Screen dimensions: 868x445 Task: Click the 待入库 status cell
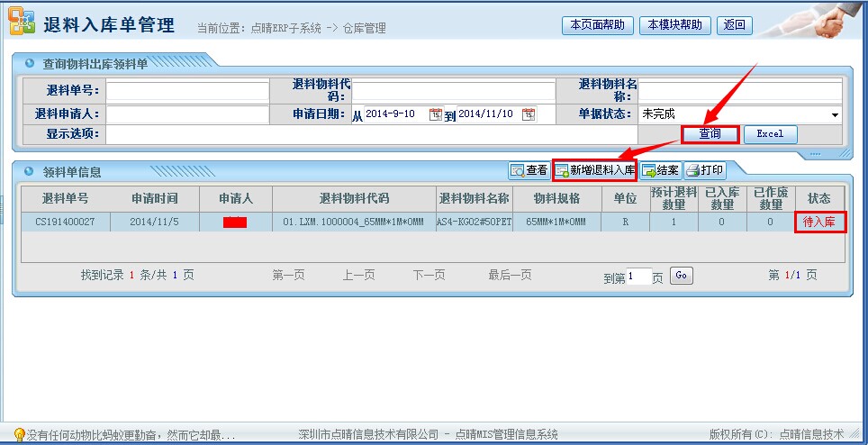(x=819, y=222)
